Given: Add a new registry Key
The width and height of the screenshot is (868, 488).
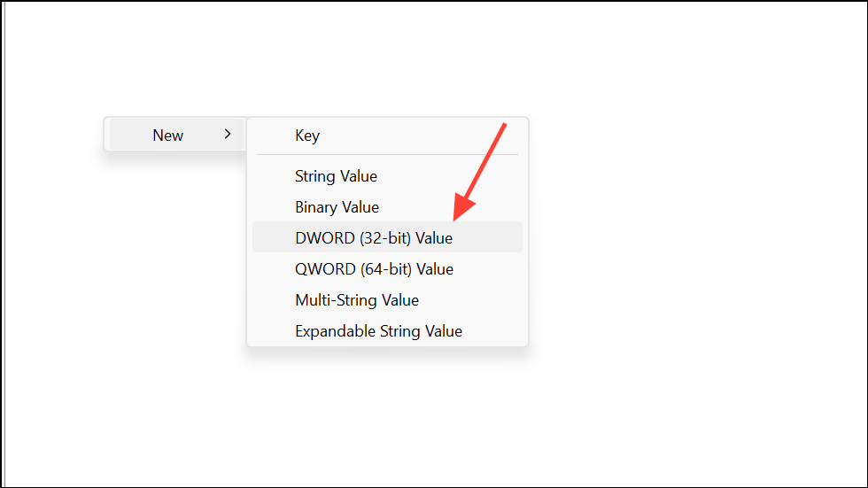Looking at the screenshot, I should 307,136.
